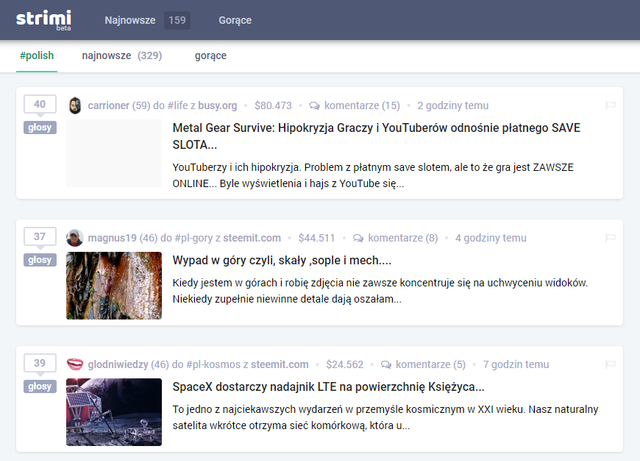The height and width of the screenshot is (461, 640).
Task: Open glodniwiedzy's lips avatar icon
Action: 75,364
